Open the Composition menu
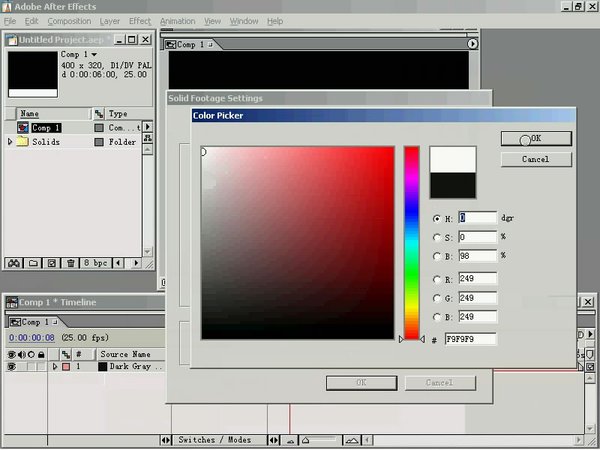This screenshot has width=600, height=450. coord(69,21)
